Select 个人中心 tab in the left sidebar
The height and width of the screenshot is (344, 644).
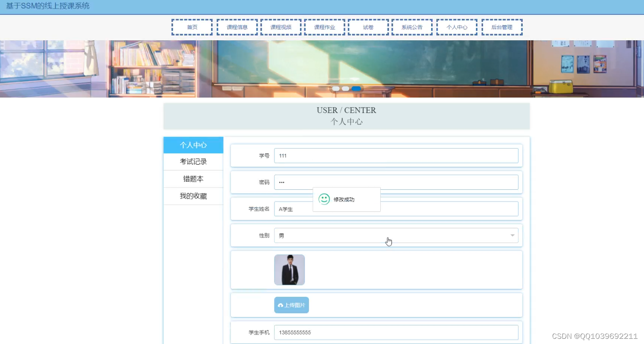click(193, 145)
